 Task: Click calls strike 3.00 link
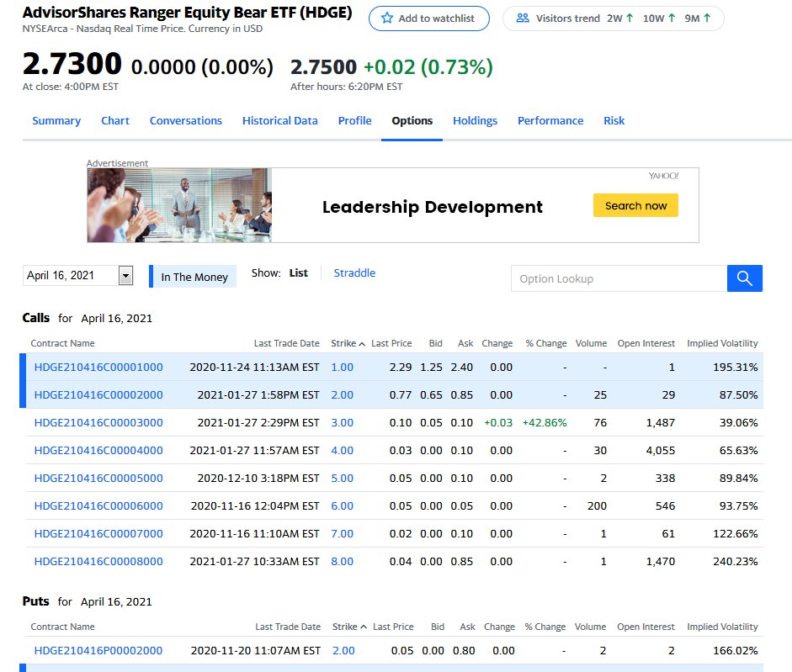click(342, 422)
